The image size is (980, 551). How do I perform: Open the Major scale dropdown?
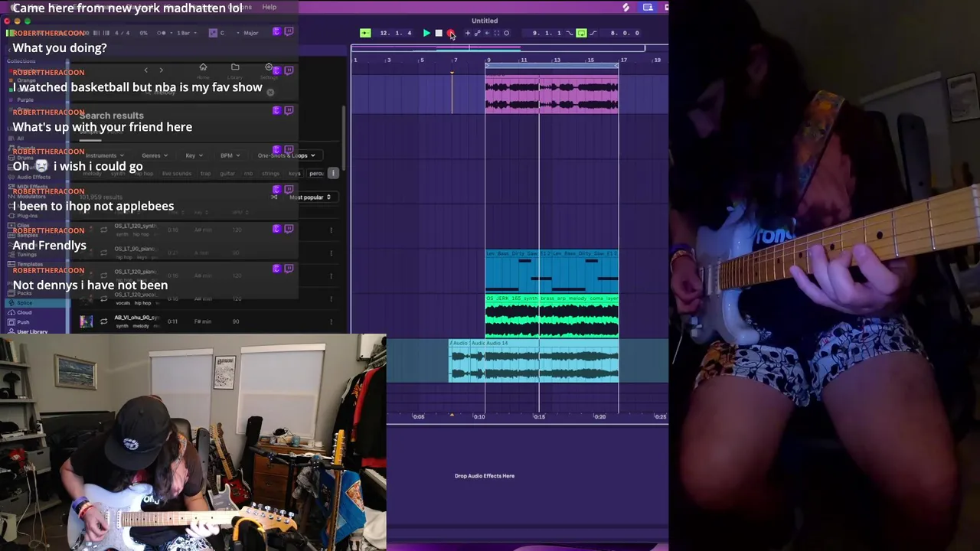coord(252,33)
